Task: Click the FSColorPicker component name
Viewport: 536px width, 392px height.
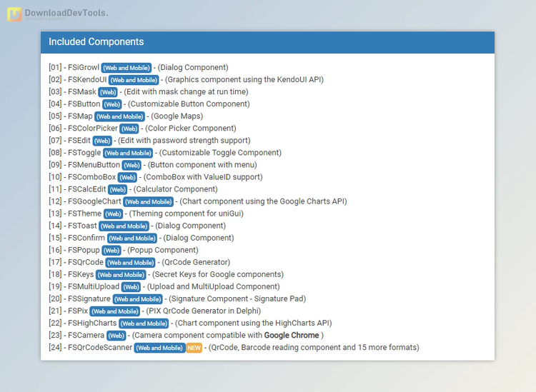Action: click(93, 128)
